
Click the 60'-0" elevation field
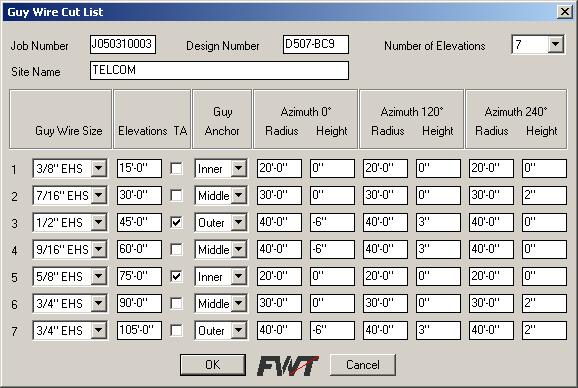[x=139, y=249]
